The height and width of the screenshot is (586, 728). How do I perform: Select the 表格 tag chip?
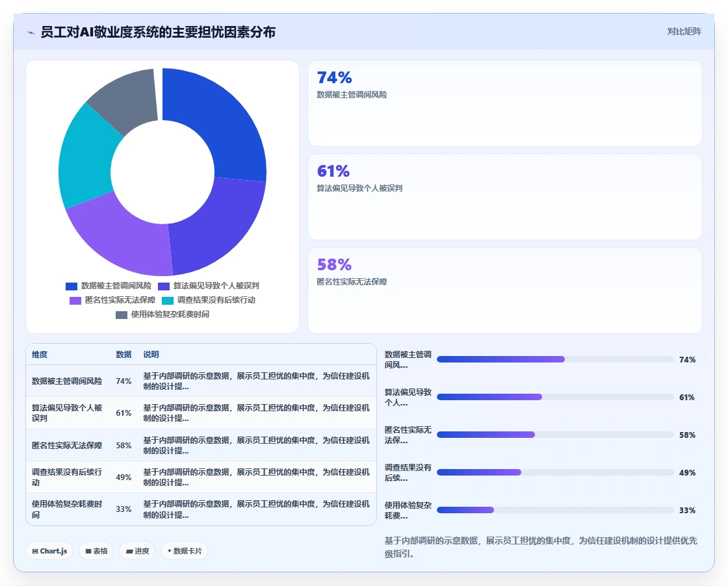click(x=96, y=551)
